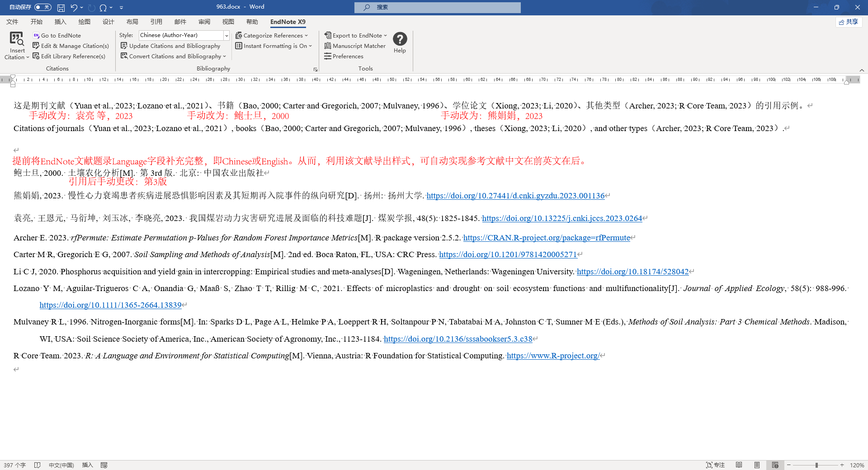Switch to Read Mode view
Screen dimensions: 868x470
coord(739,465)
